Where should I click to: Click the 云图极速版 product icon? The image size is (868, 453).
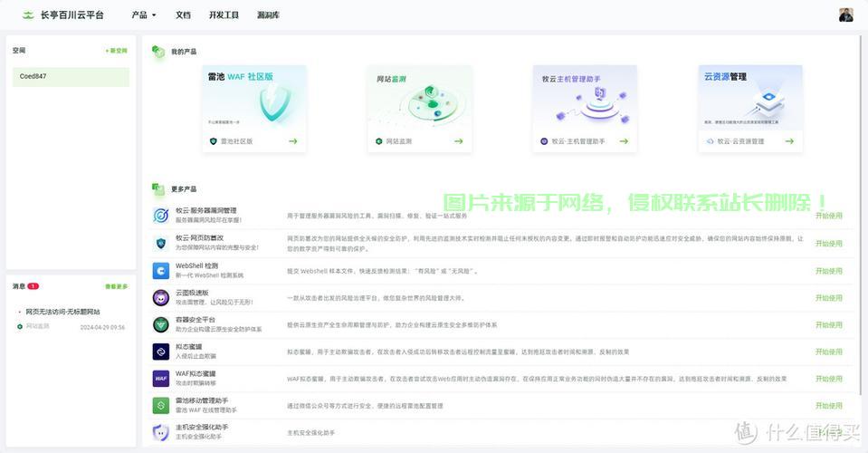tap(160, 297)
